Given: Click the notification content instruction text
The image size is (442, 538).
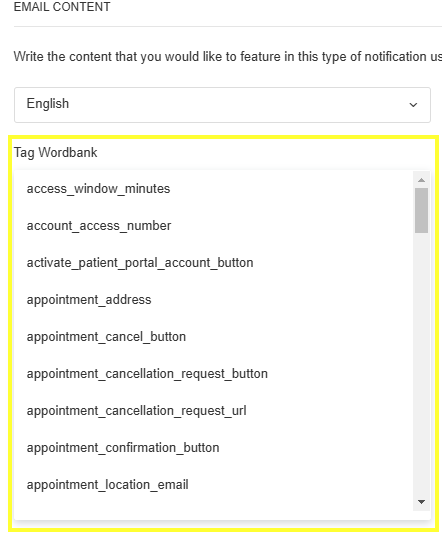Looking at the screenshot, I should 228,57.
